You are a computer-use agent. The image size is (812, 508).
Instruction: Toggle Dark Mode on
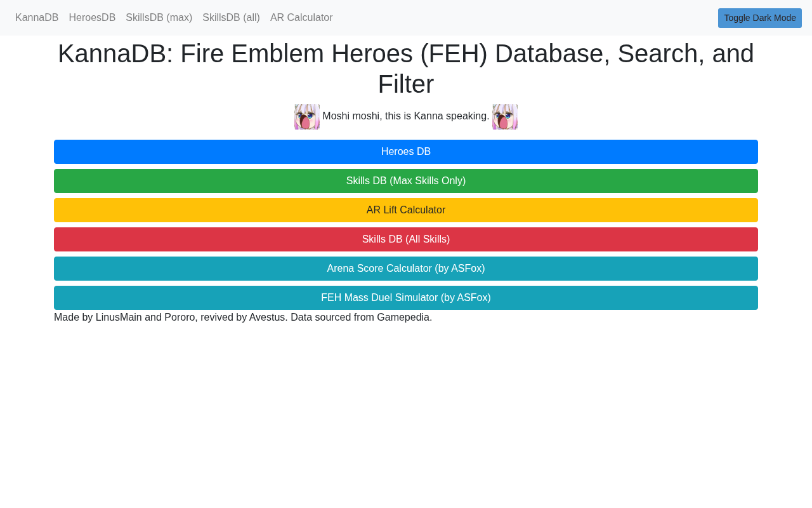tap(759, 18)
